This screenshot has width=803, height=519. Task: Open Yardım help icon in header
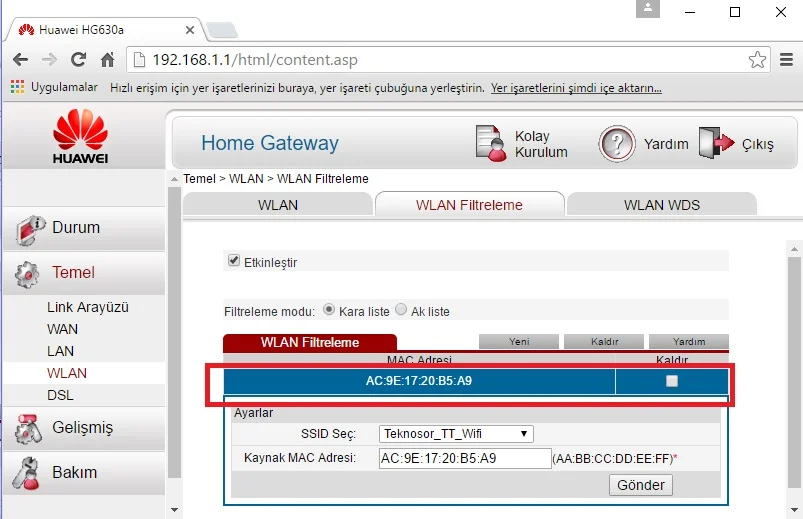pyautogui.click(x=617, y=144)
